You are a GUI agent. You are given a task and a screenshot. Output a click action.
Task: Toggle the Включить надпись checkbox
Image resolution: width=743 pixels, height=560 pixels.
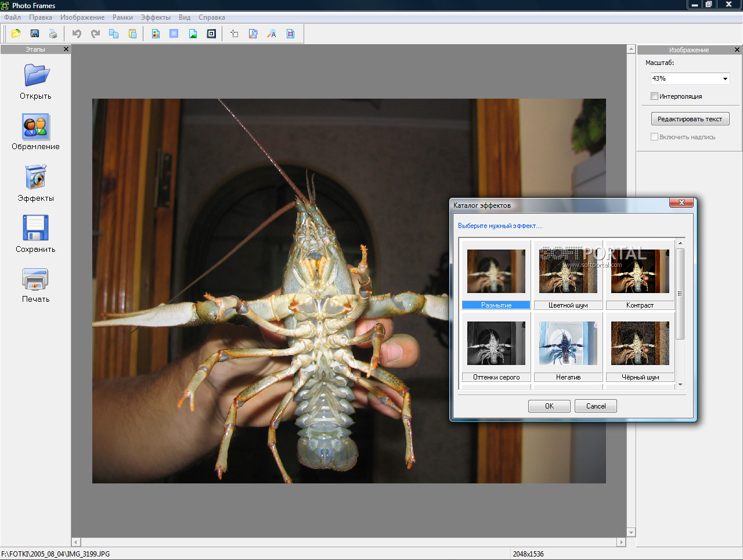(654, 137)
